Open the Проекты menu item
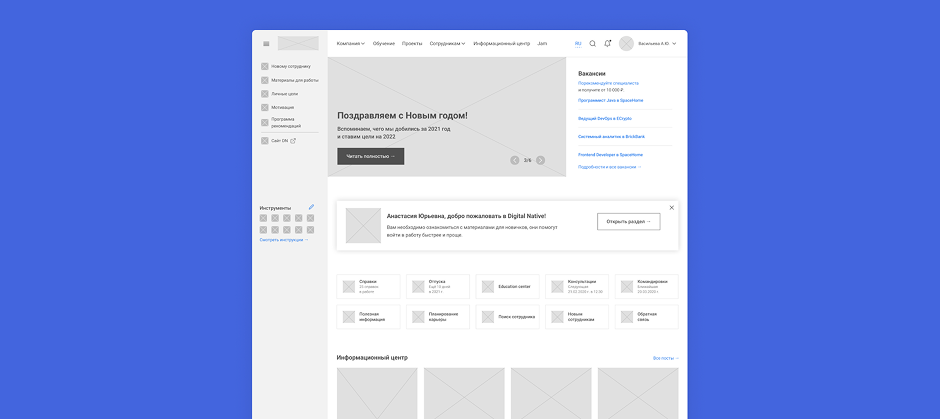This screenshot has height=419, width=940. (x=412, y=44)
